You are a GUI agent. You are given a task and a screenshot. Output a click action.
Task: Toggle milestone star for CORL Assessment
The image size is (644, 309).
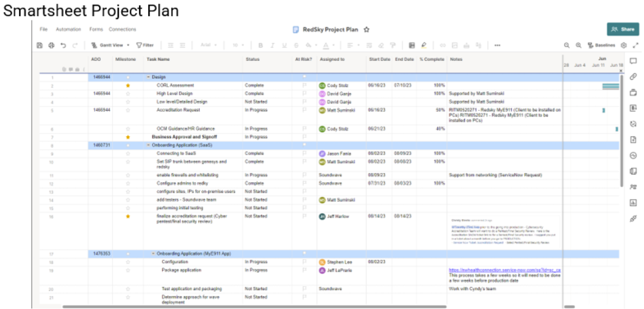pos(128,86)
